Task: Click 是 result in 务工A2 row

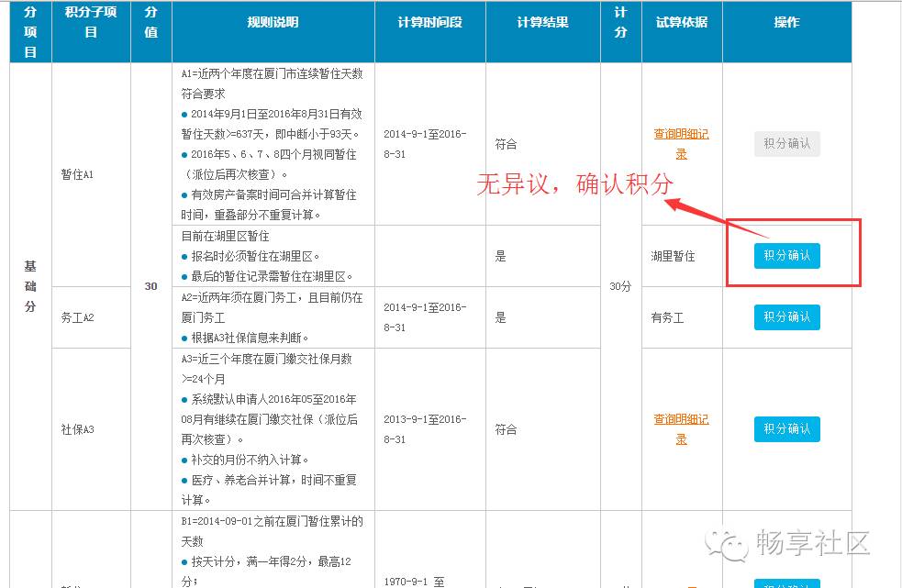Action: [x=500, y=317]
